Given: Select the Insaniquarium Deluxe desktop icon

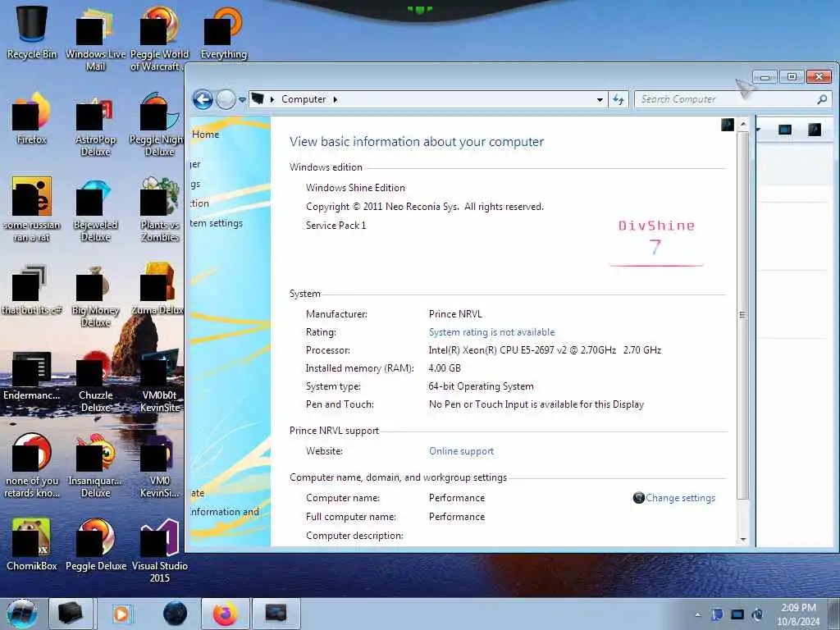Looking at the screenshot, I should click(x=95, y=466).
